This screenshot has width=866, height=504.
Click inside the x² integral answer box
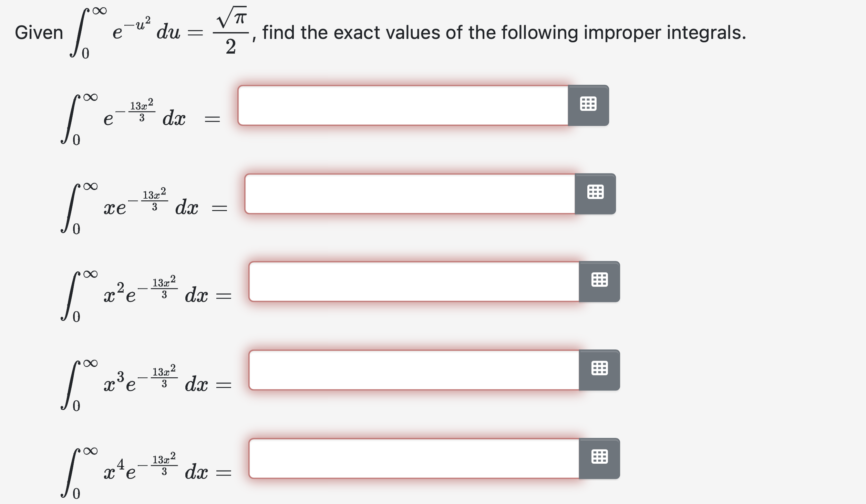tap(413, 282)
